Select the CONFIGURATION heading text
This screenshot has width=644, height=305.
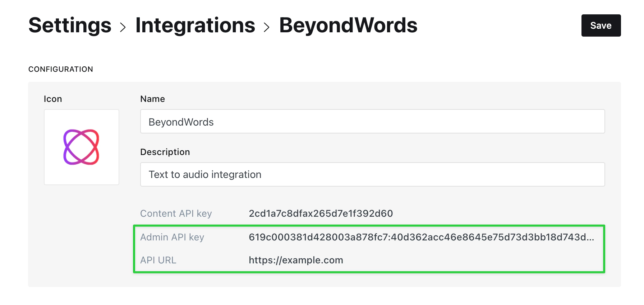(x=61, y=69)
